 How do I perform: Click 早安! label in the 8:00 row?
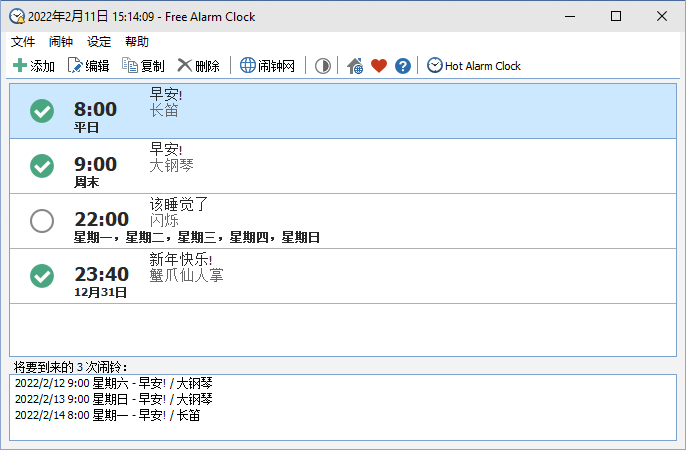point(166,94)
